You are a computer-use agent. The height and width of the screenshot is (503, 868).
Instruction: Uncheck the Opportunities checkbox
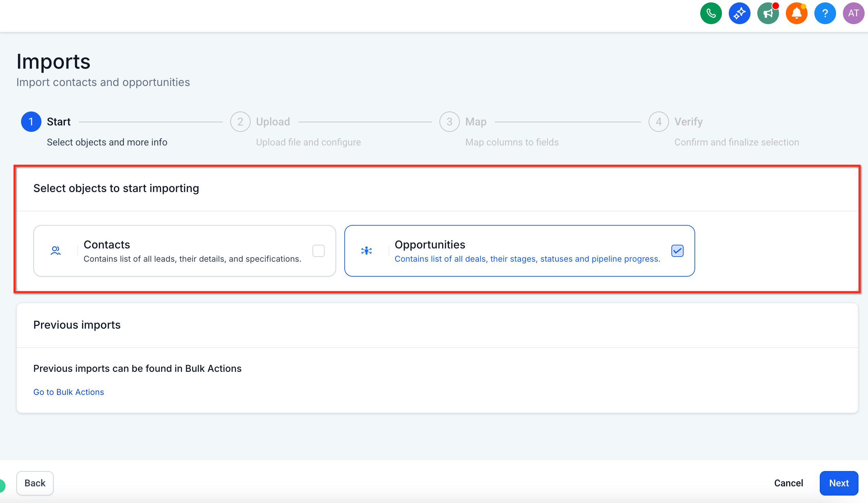(x=677, y=250)
